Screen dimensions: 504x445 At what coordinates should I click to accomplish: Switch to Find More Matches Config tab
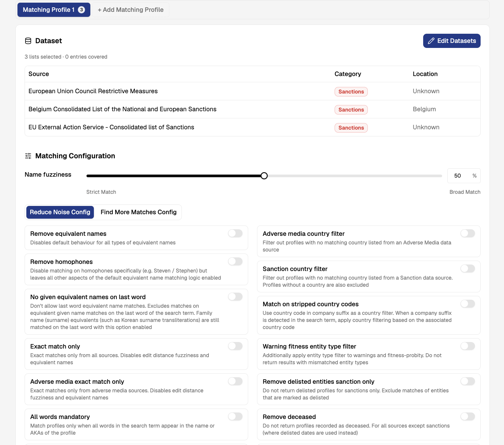(139, 212)
